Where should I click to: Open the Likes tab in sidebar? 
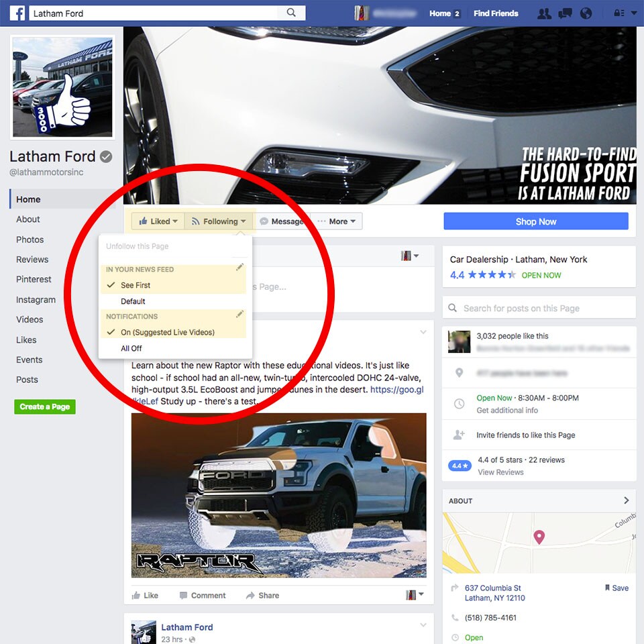(26, 340)
